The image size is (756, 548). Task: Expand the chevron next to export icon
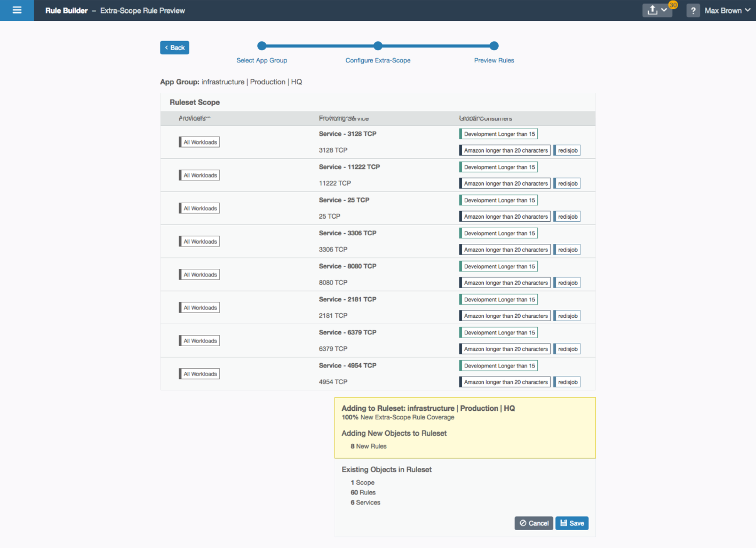click(x=664, y=10)
